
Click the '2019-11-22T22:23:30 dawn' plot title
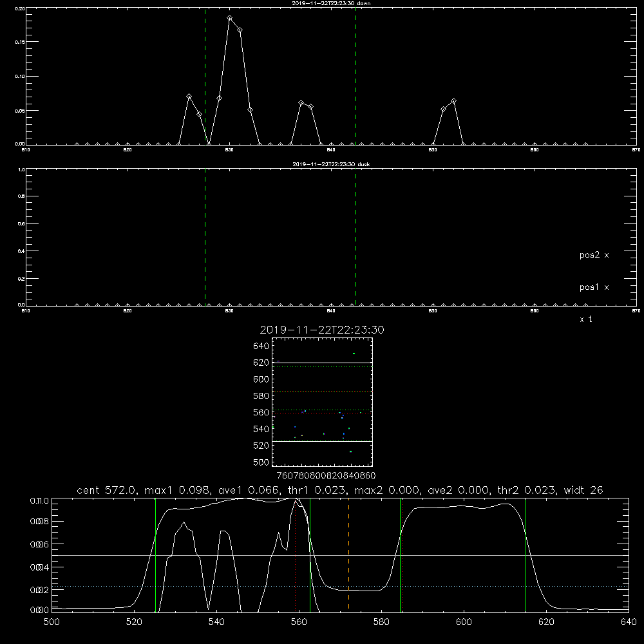(x=331, y=3)
